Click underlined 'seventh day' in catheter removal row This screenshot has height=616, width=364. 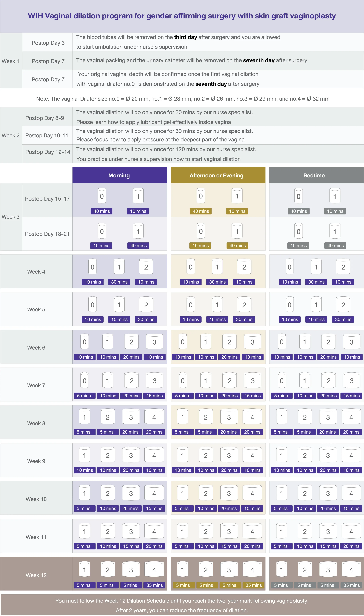click(259, 60)
